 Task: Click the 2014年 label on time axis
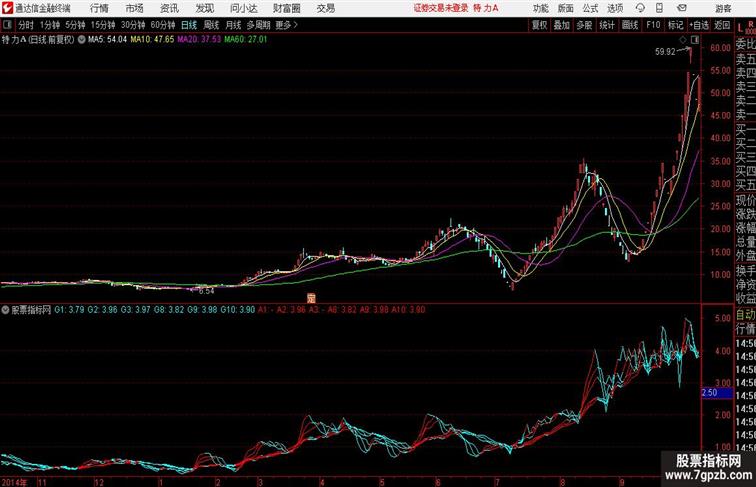pos(14,482)
